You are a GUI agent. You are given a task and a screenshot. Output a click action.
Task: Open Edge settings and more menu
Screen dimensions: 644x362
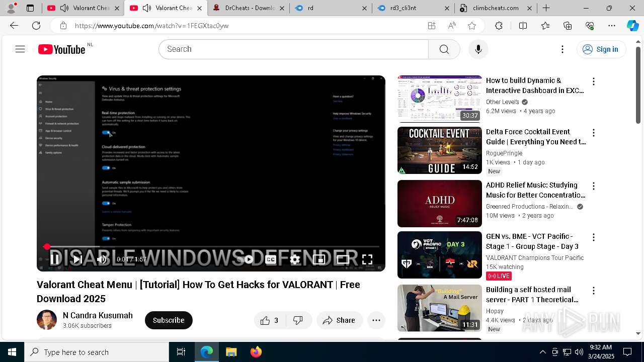coord(612,26)
